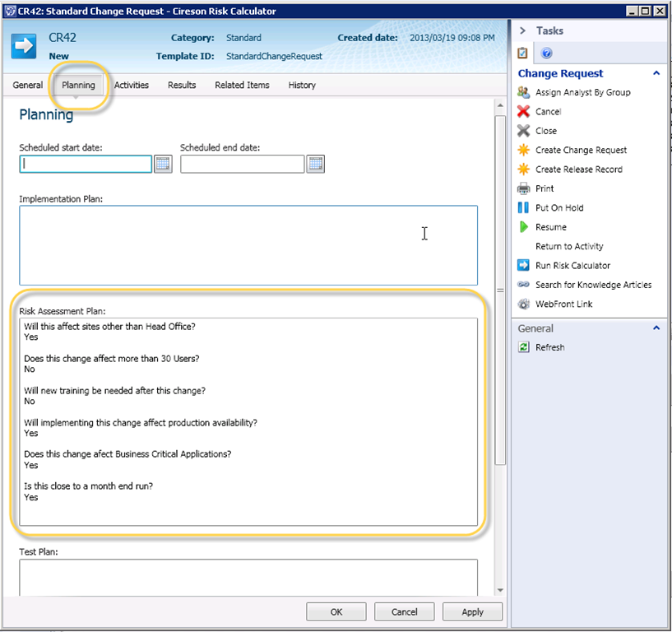Click the WebFront Link gear icon

523,304
